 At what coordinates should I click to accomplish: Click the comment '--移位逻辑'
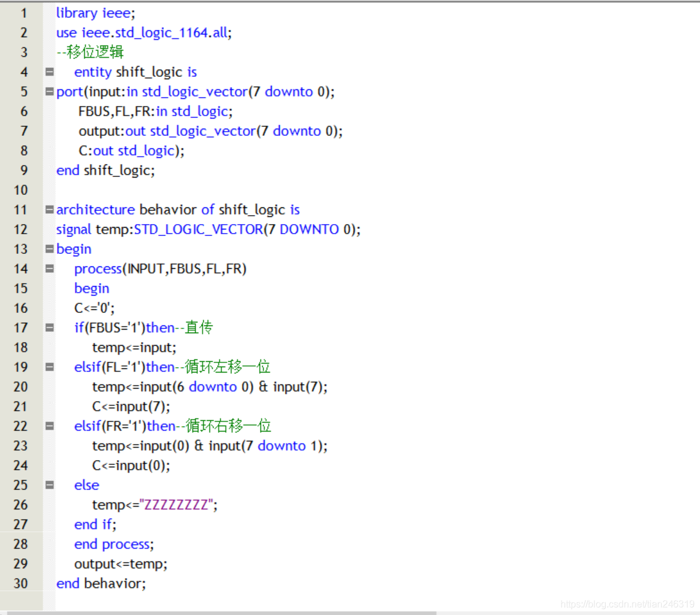(x=89, y=52)
